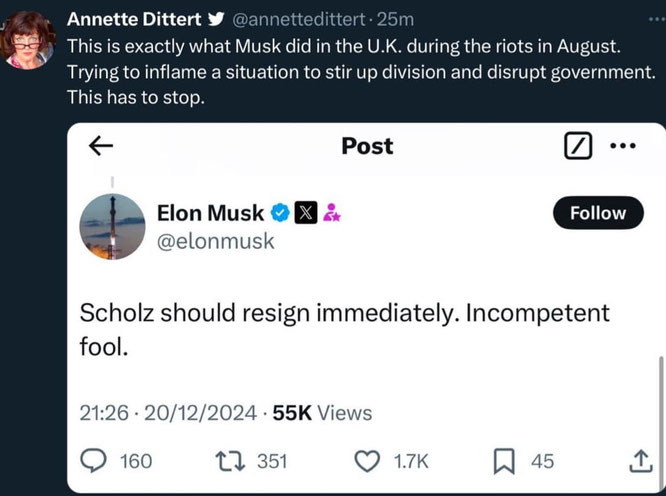Click the reply speech bubble icon
The image size is (666, 496).
coord(93,461)
